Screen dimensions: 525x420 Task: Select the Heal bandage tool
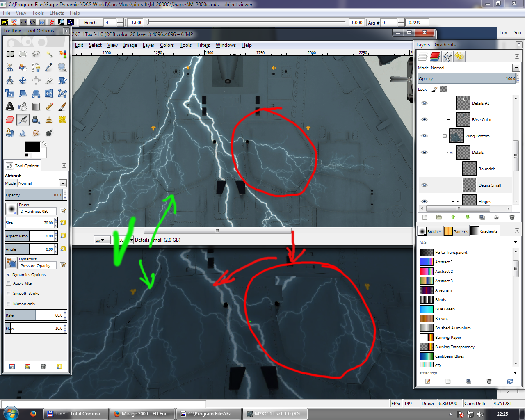pyautogui.click(x=62, y=120)
